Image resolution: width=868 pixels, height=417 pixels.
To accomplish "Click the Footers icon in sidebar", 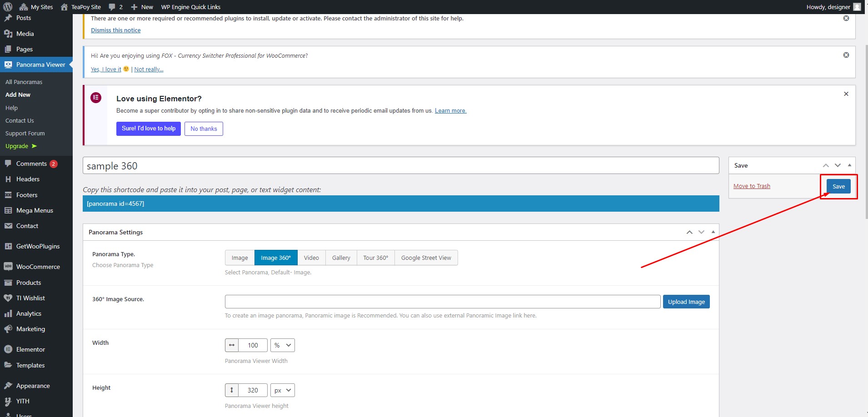I will point(8,195).
